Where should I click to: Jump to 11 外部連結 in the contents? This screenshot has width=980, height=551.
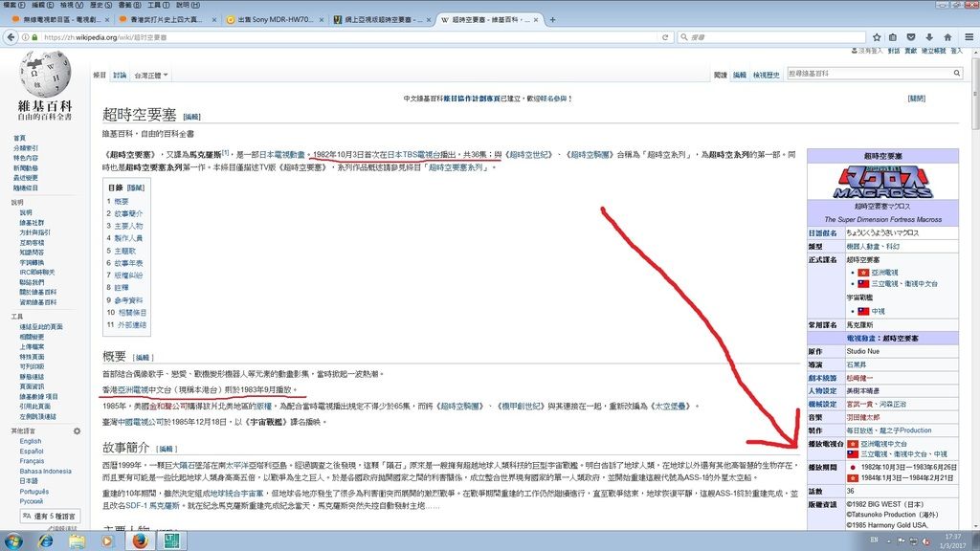[x=126, y=325]
